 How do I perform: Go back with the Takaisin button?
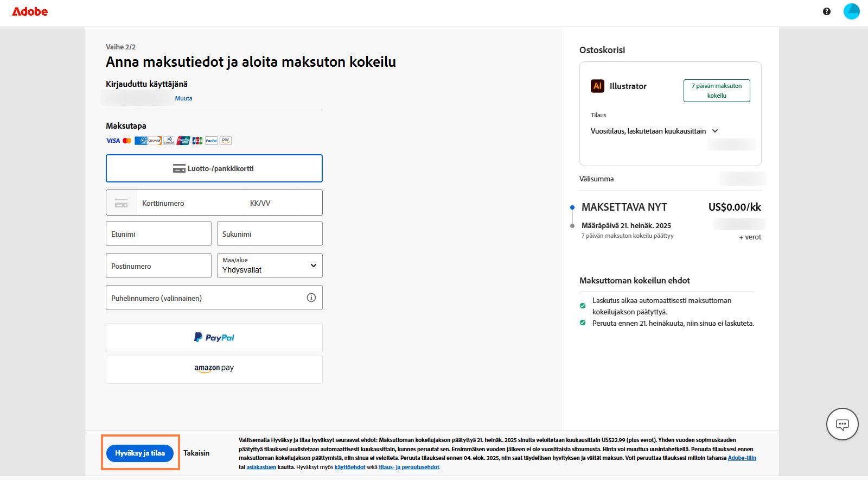point(196,453)
